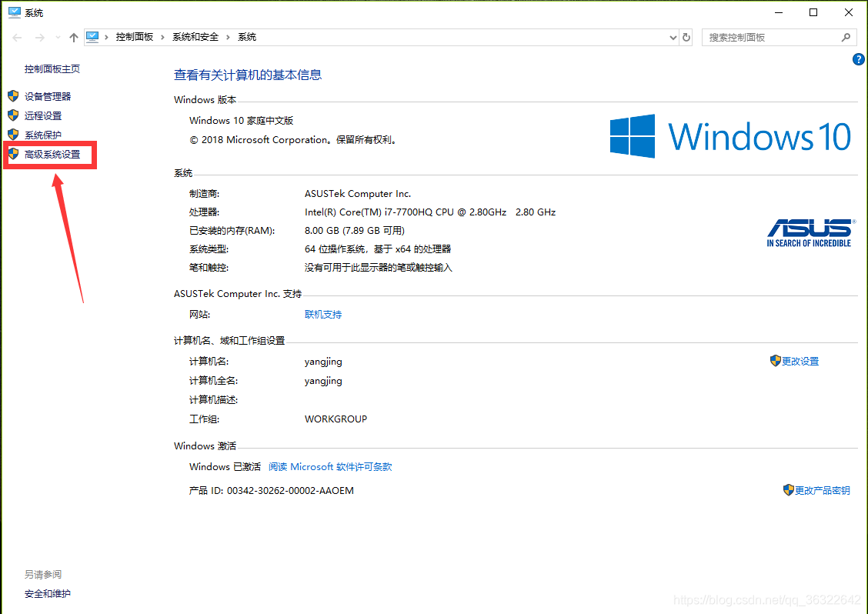Select the 计算机名 value yangjing
The width and height of the screenshot is (868, 614).
(323, 362)
